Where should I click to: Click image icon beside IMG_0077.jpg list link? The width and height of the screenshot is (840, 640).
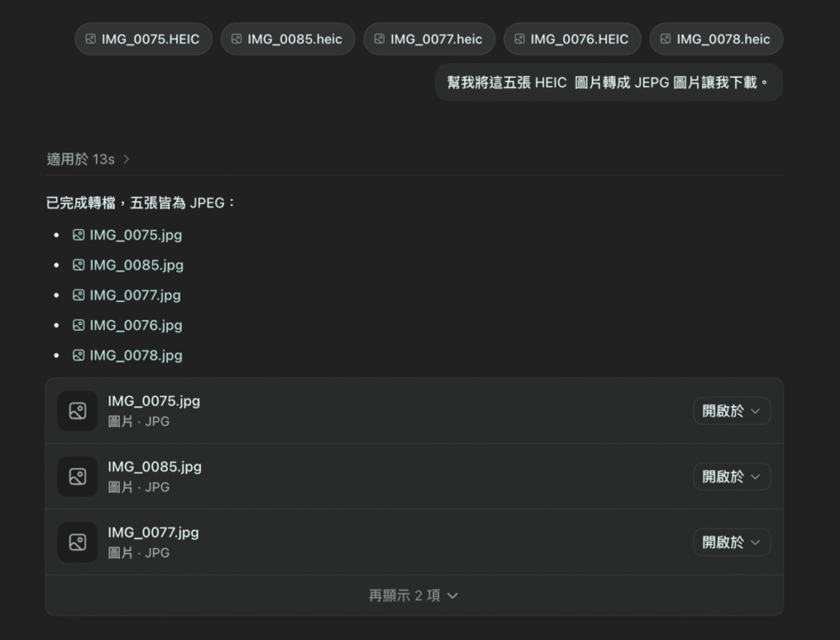[79, 295]
